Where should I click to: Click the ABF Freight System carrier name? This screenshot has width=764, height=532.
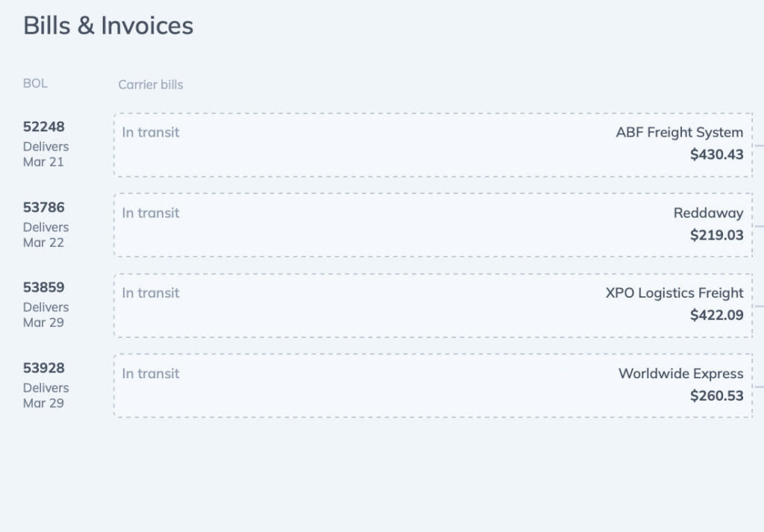tap(679, 132)
